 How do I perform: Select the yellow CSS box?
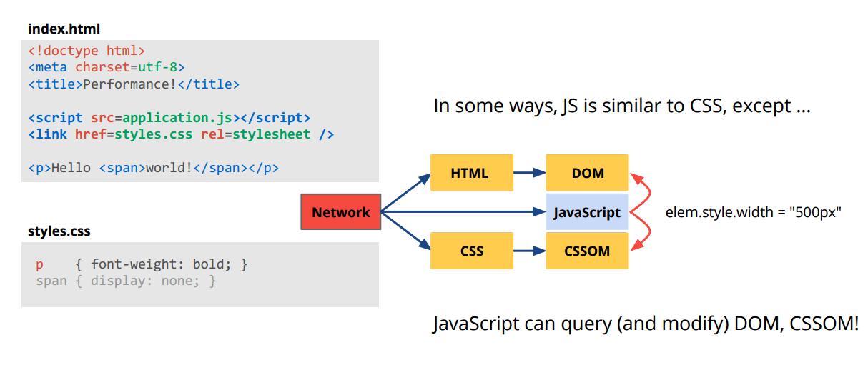[472, 251]
